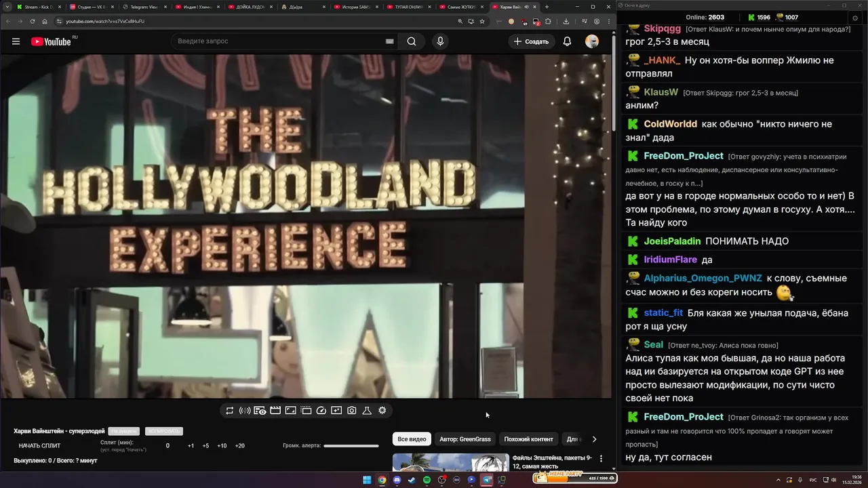Switch to the История SAMS tab
868x488 pixels.
coord(356,7)
